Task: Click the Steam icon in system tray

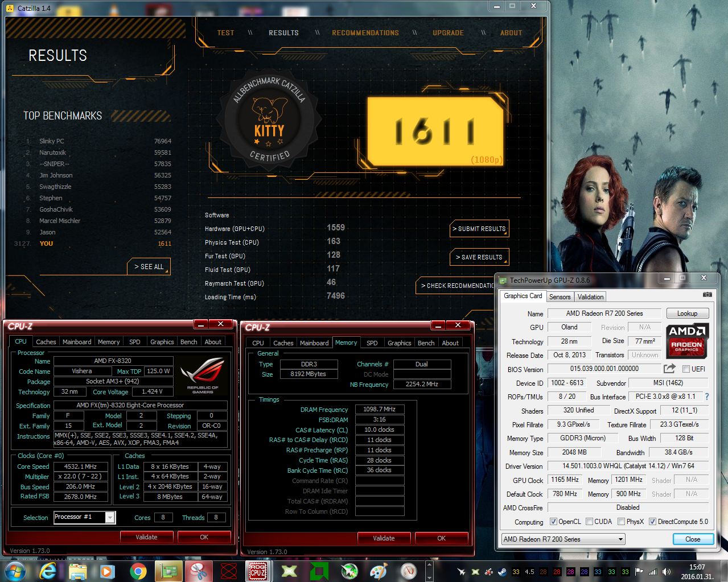Action: click(503, 572)
